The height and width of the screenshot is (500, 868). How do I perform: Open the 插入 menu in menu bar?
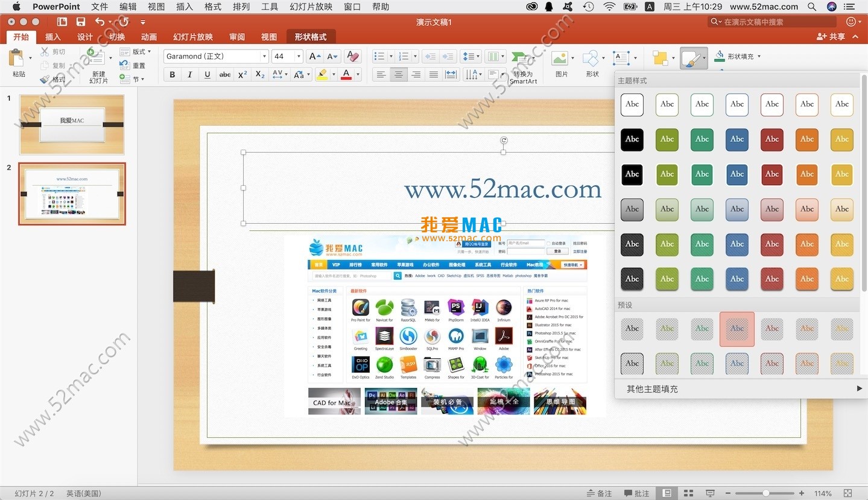pyautogui.click(x=185, y=7)
